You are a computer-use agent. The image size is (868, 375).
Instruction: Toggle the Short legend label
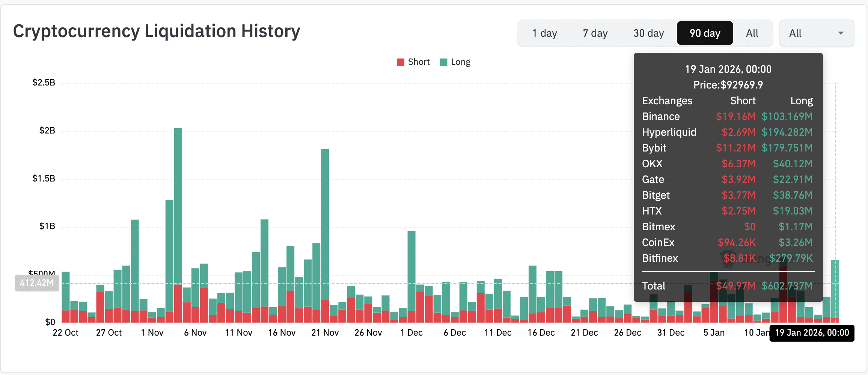pos(419,62)
